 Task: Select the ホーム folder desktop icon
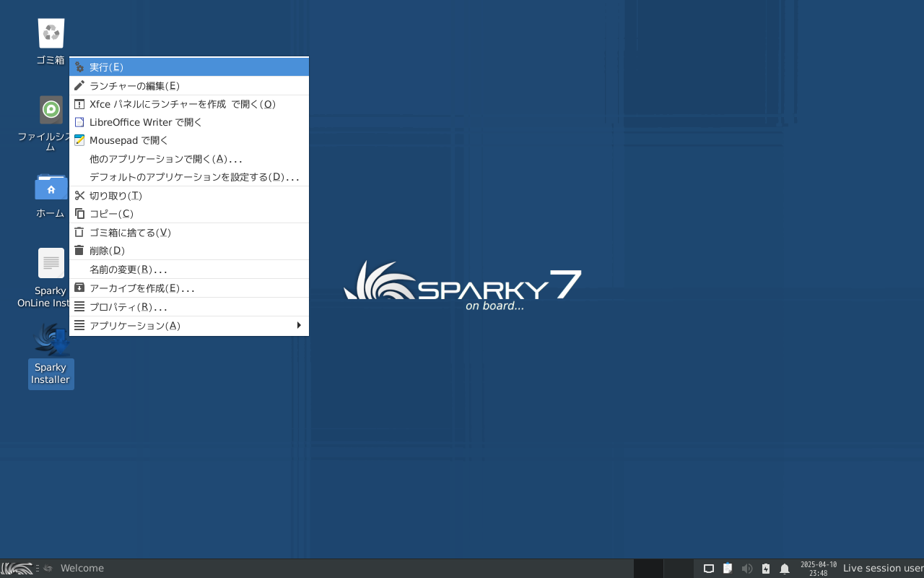click(51, 196)
